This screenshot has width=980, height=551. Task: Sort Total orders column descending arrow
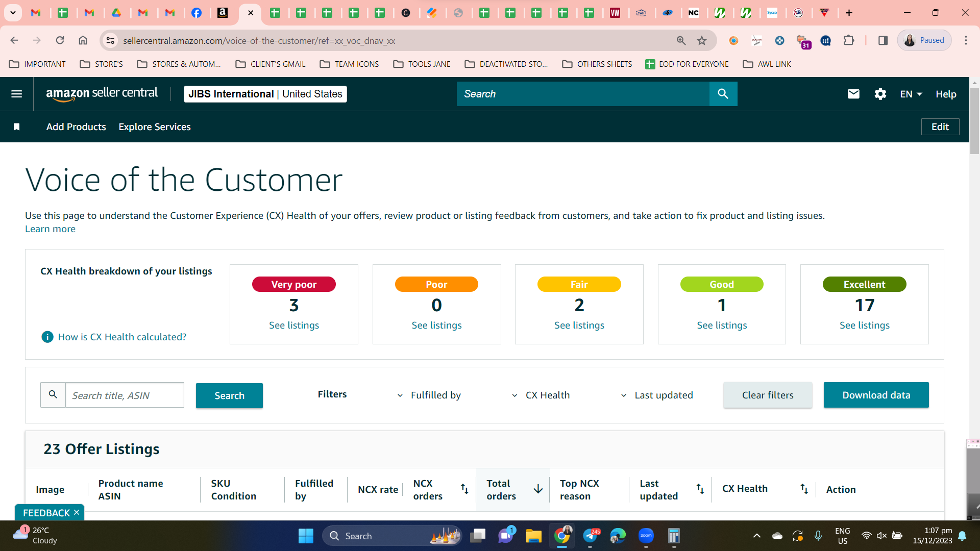538,489
